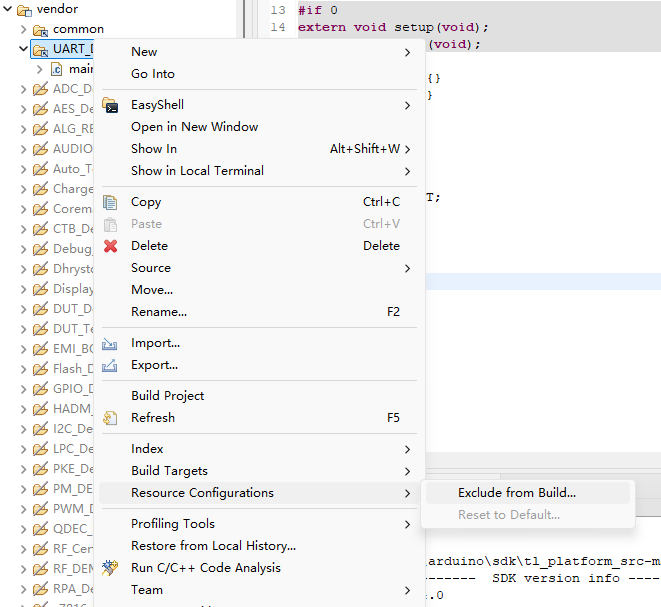Click the excluded Flash_D folder icon
Image resolution: width=661 pixels, height=607 pixels.
tap(40, 369)
